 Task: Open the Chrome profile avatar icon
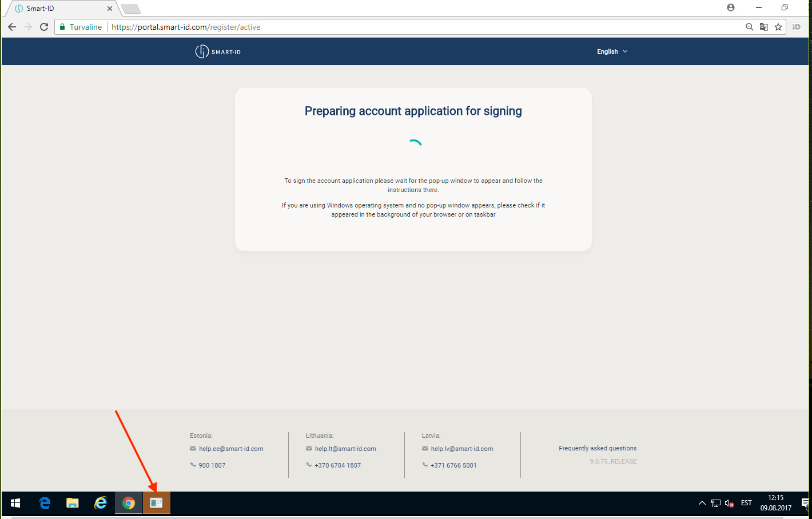pos(730,7)
